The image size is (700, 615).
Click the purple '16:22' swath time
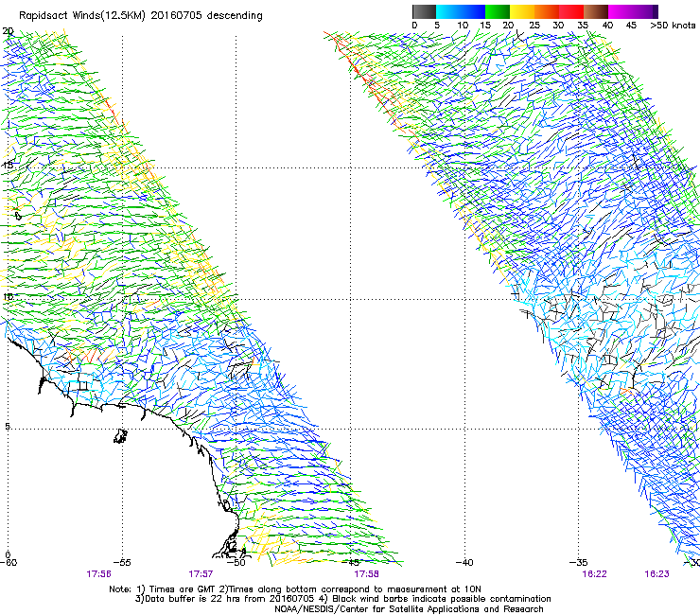click(x=595, y=574)
